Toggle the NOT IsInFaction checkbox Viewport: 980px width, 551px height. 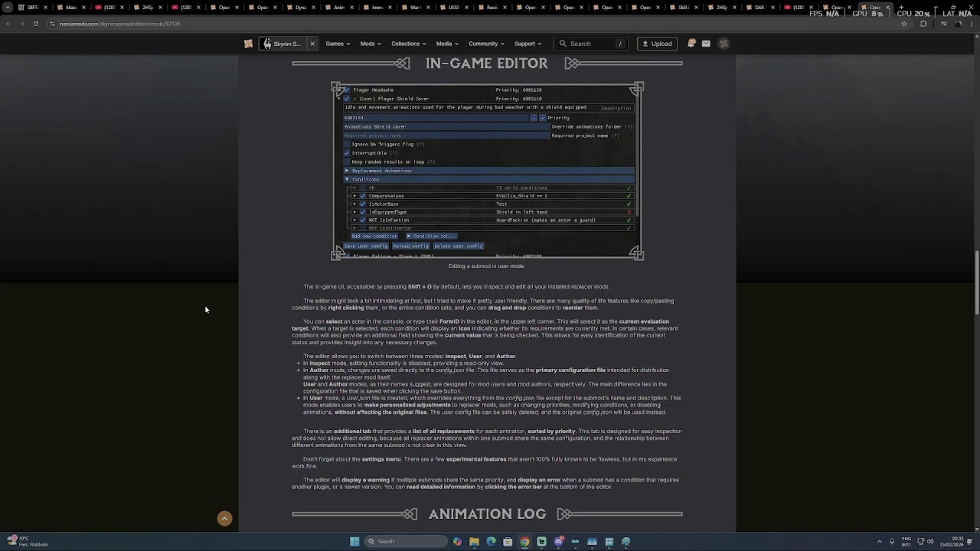tap(363, 220)
